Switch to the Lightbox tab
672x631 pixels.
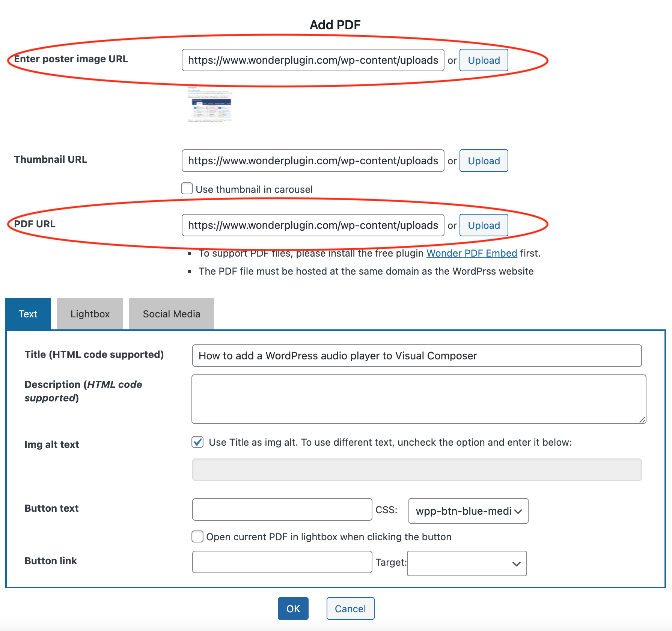point(90,314)
